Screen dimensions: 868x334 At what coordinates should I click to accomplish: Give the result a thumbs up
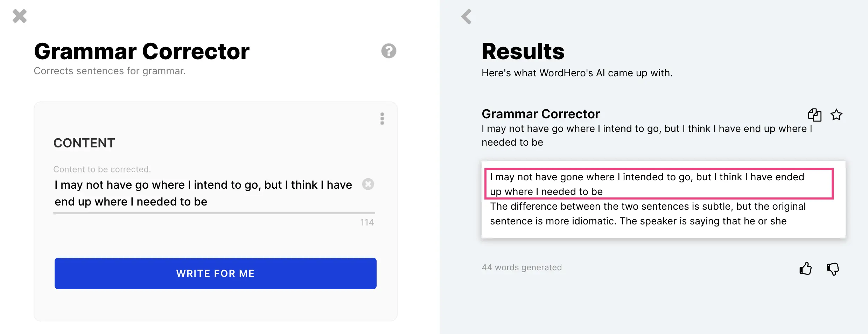[x=805, y=269]
